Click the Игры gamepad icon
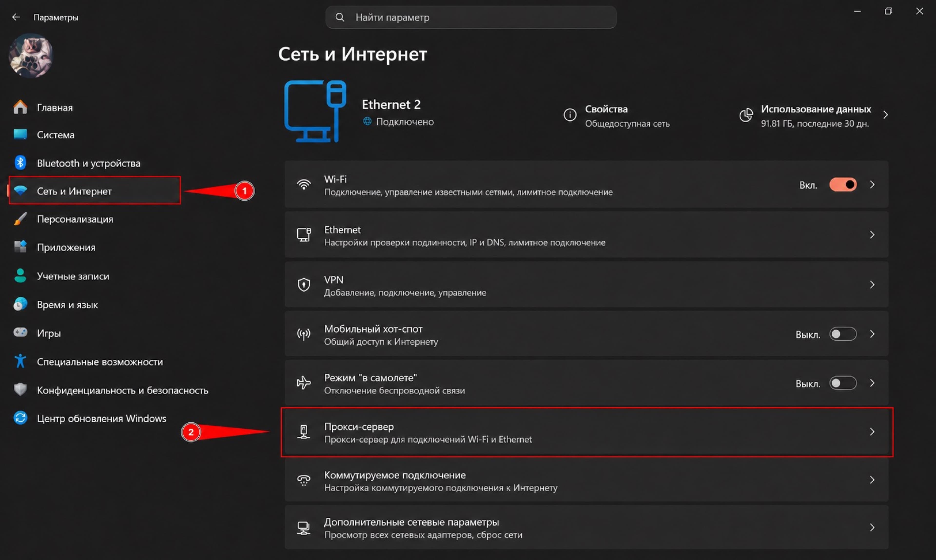This screenshot has height=560, width=936. coord(20,332)
